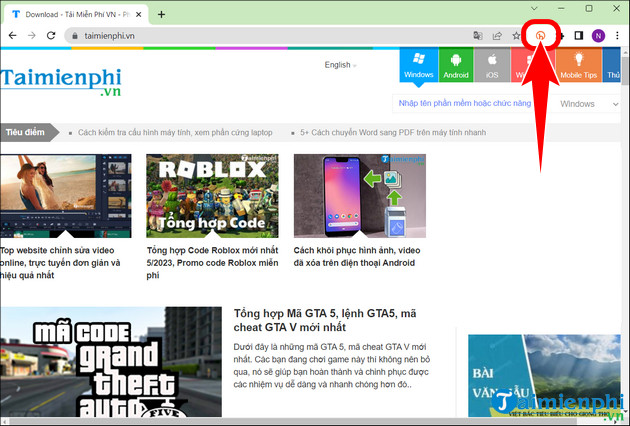Open the iOS category tile
The image size is (630, 426).
click(x=492, y=65)
